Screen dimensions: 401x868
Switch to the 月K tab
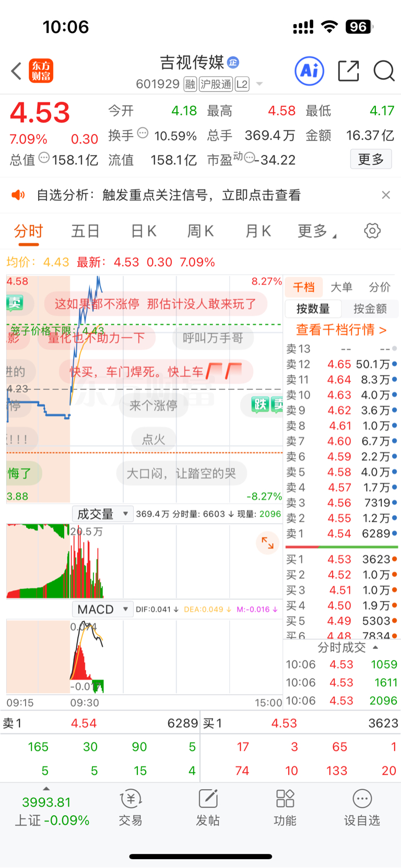tap(258, 231)
